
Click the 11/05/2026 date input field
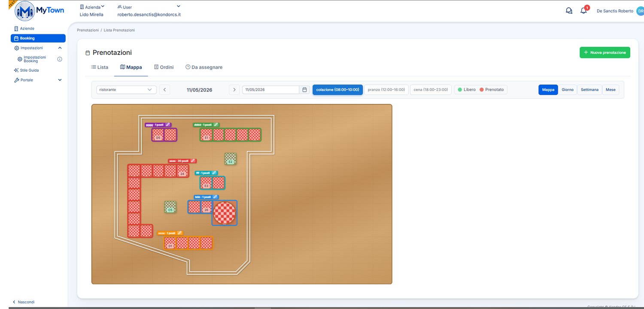tap(271, 90)
